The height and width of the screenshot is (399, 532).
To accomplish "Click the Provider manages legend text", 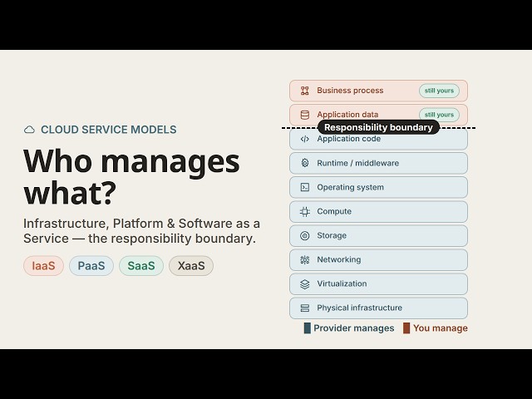I will [354, 328].
